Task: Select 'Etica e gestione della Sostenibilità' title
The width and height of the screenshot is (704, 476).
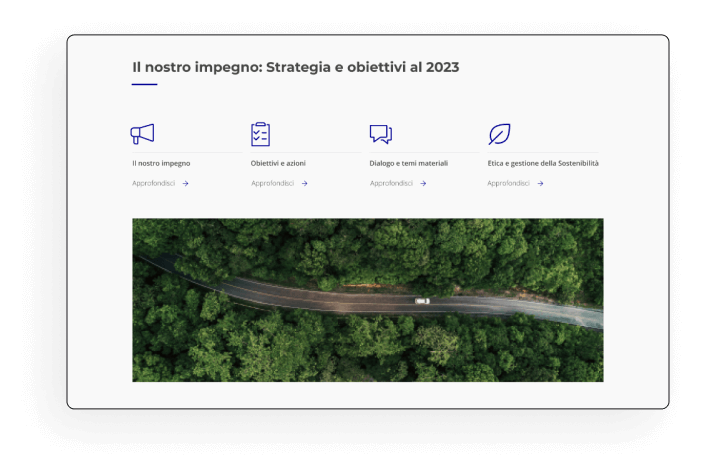Action: [x=543, y=162]
